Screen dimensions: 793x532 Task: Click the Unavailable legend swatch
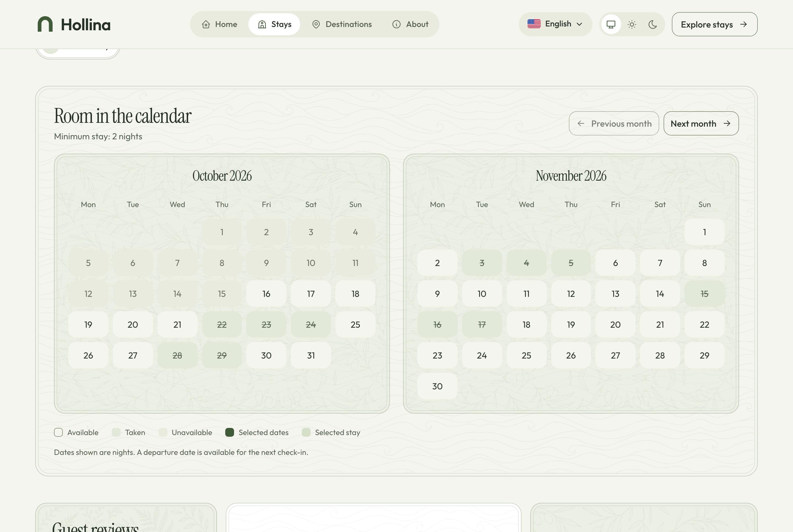point(163,432)
